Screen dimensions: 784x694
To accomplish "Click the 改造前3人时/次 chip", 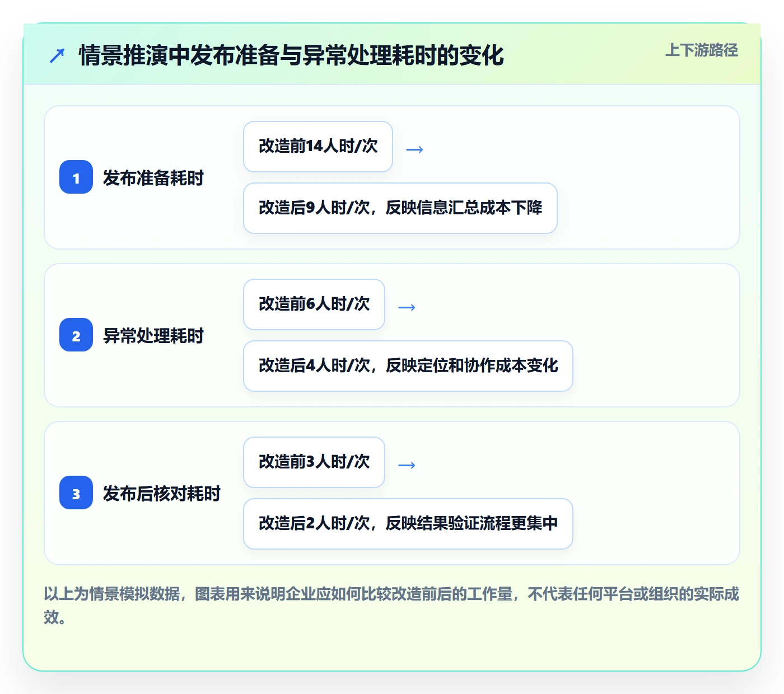I will (314, 462).
